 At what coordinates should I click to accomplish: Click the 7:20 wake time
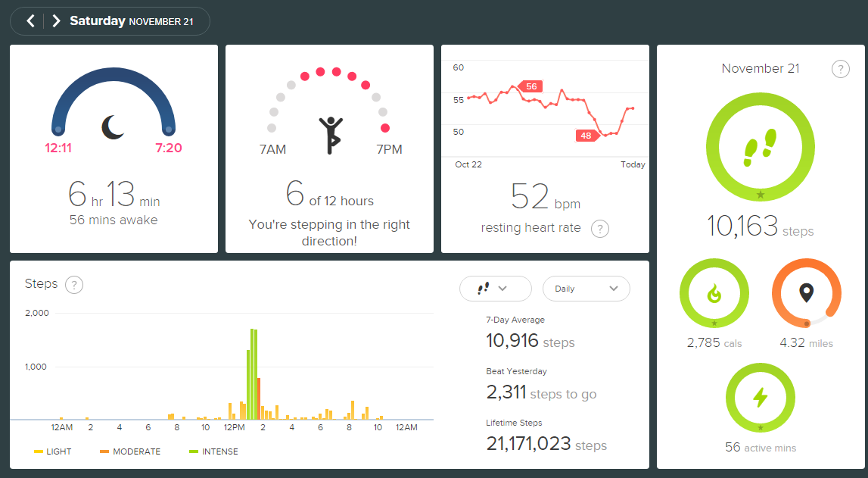[x=168, y=148]
